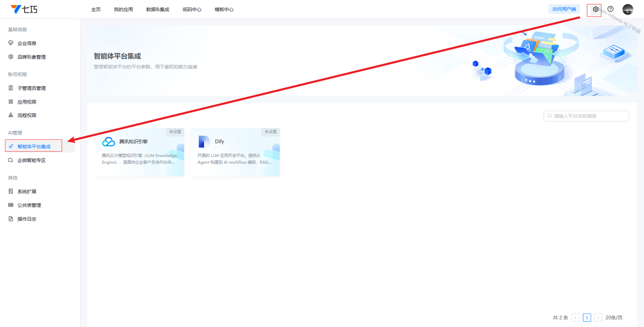This screenshot has width=644, height=327.
Task: Open 企微智能专区 in the sidebar
Action: (31, 160)
